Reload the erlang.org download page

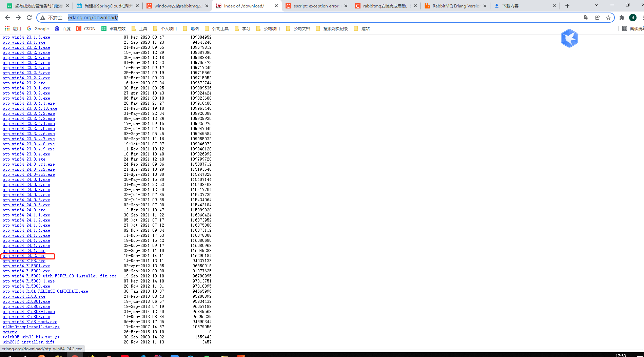click(29, 18)
